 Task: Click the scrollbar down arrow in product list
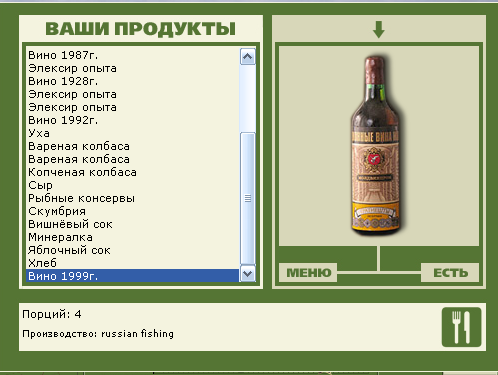click(248, 274)
